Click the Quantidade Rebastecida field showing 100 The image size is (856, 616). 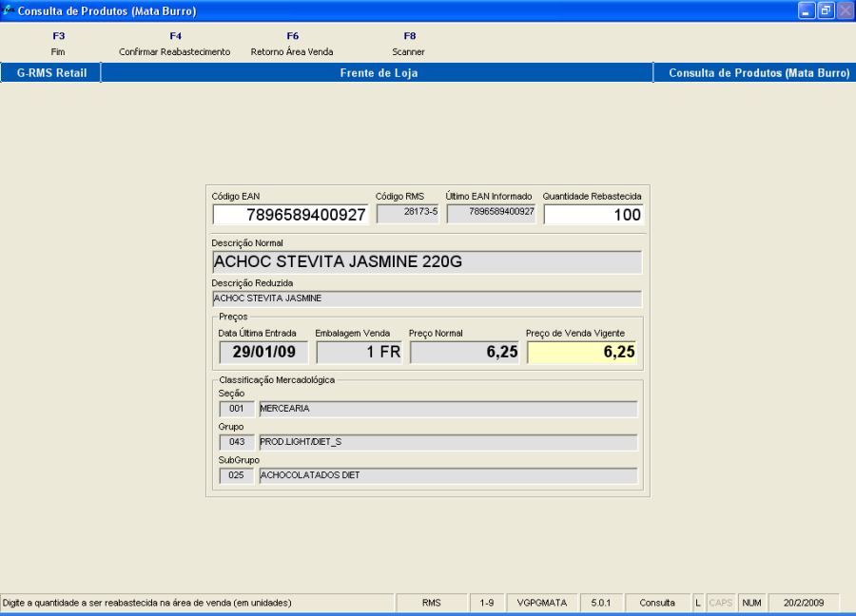click(593, 215)
